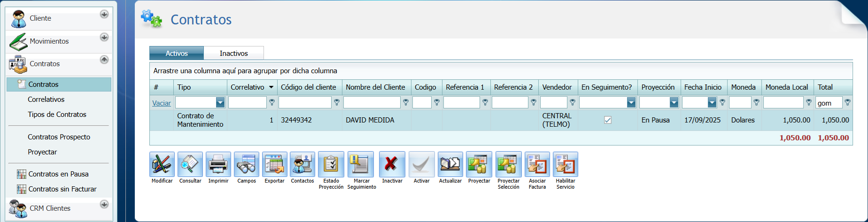Switch to the Inactivos tab

233,53
